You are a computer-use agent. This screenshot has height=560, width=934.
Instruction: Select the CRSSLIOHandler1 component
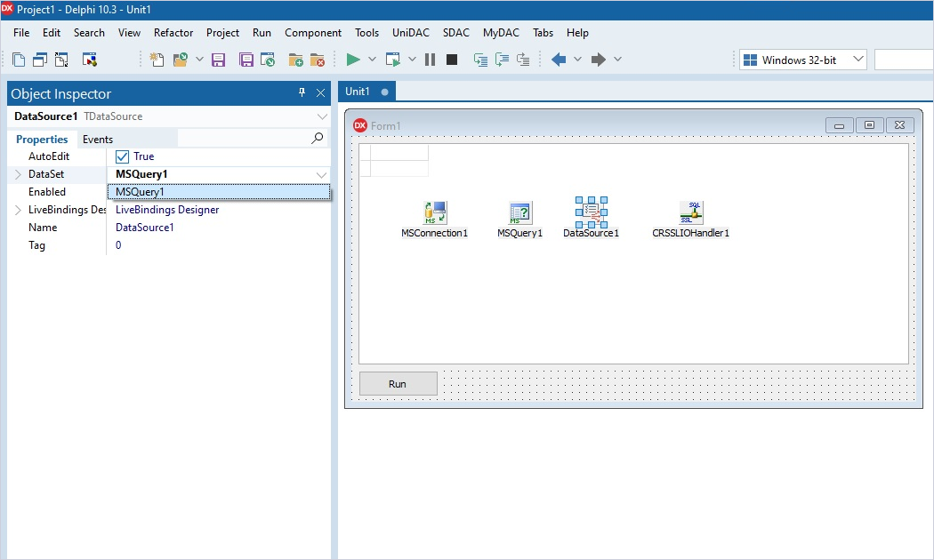tap(690, 212)
